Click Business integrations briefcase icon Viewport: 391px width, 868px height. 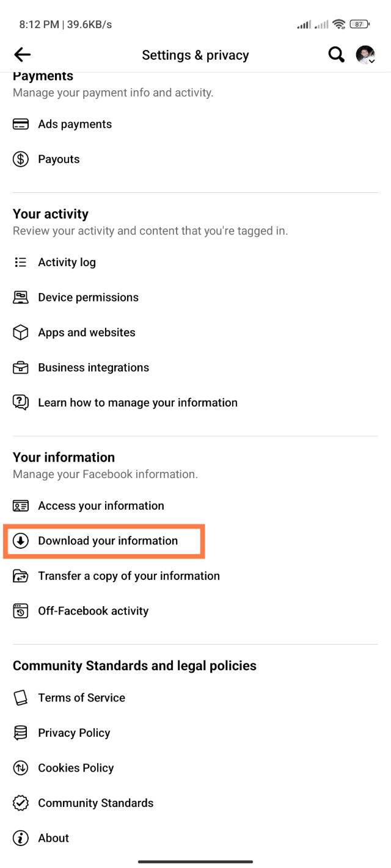click(21, 367)
